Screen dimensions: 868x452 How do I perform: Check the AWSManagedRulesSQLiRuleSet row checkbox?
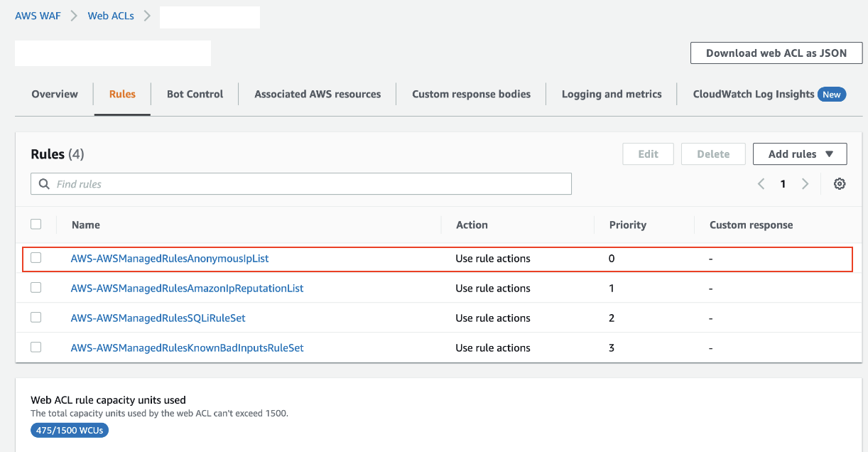coord(36,318)
